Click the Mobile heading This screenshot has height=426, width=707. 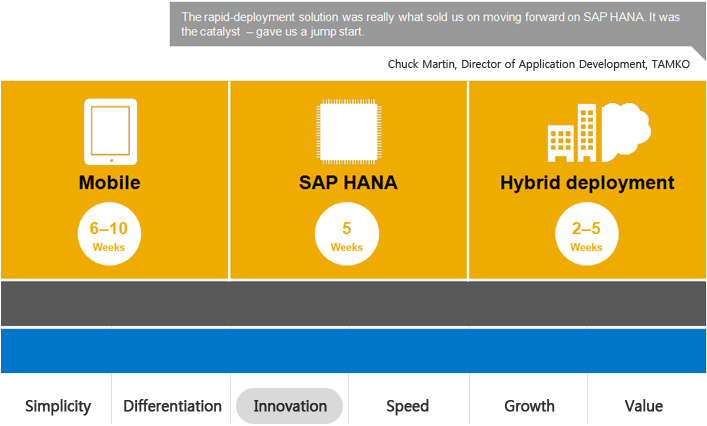(110, 183)
